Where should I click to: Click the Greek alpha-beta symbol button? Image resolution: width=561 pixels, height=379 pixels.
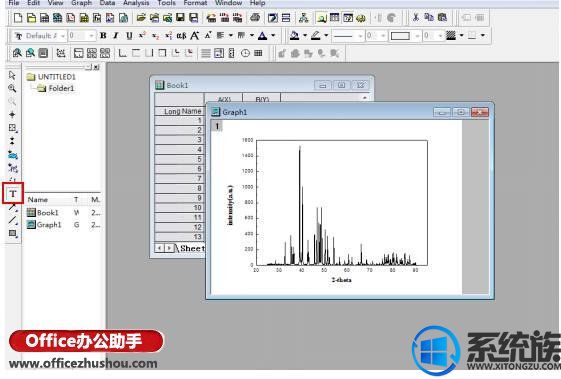[181, 35]
